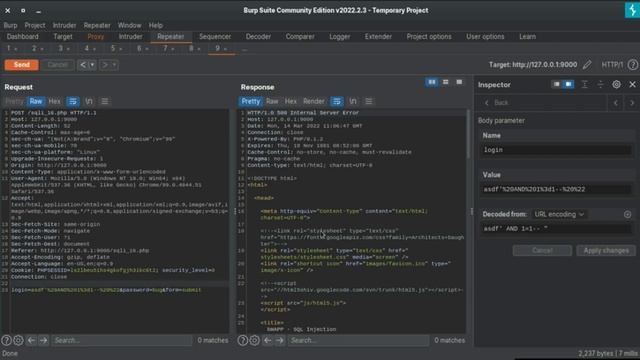Open Request hamburger options menu

click(x=105, y=101)
